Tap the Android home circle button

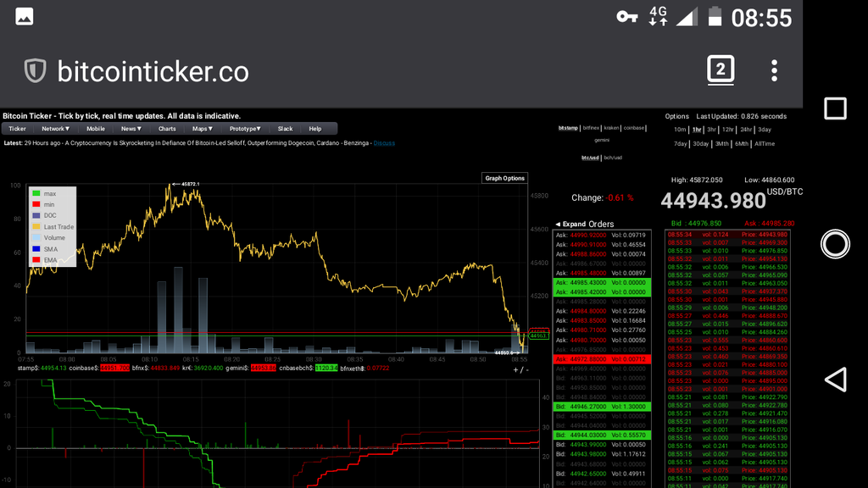point(835,244)
